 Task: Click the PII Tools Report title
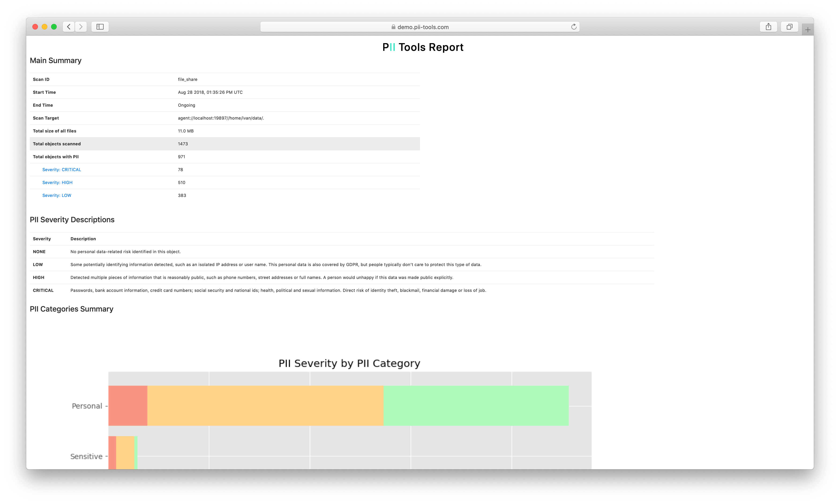pos(423,47)
